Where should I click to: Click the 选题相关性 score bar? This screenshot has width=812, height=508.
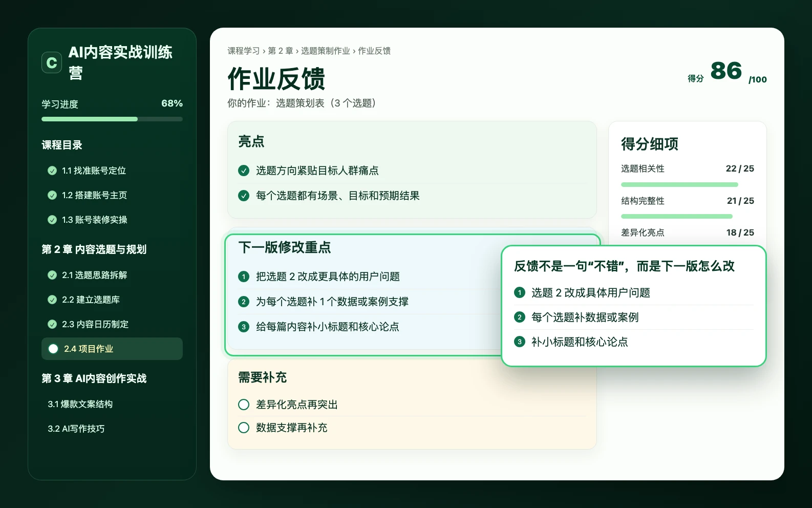(x=688, y=184)
